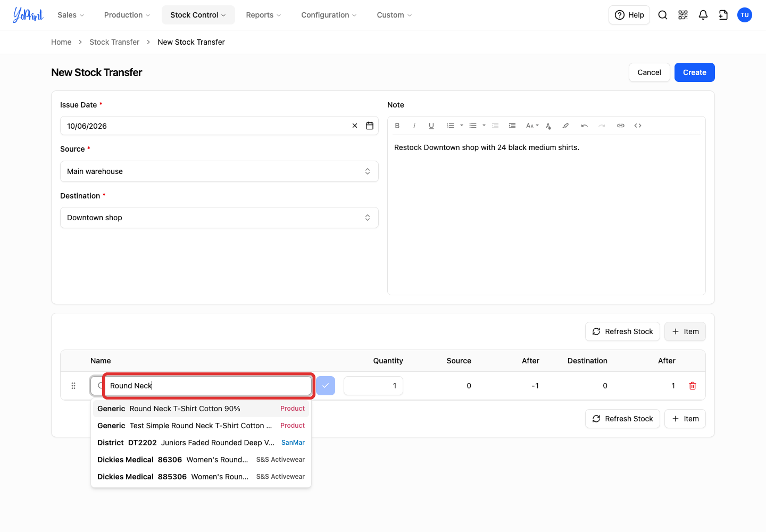Open the font size dropdown
This screenshot has height=532, width=766.
pos(532,126)
